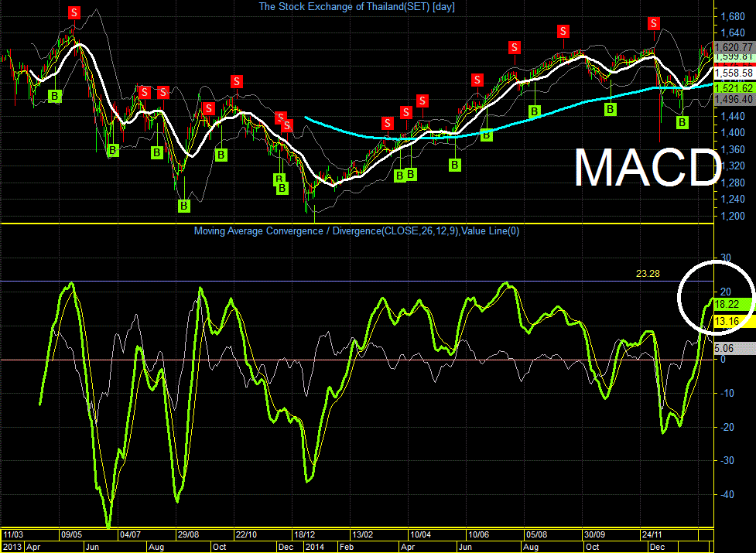
Task: Click the earliest green B buy marker in April 2013
Action: point(54,97)
